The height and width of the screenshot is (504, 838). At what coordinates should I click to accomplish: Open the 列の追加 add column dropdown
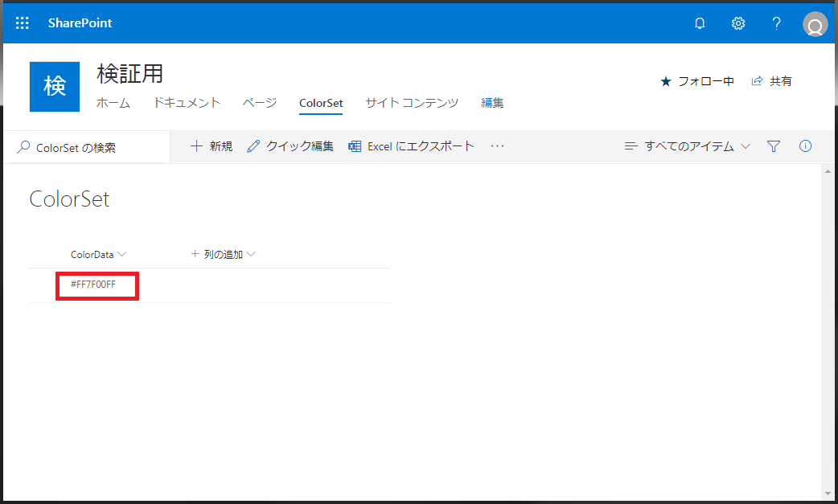(224, 254)
